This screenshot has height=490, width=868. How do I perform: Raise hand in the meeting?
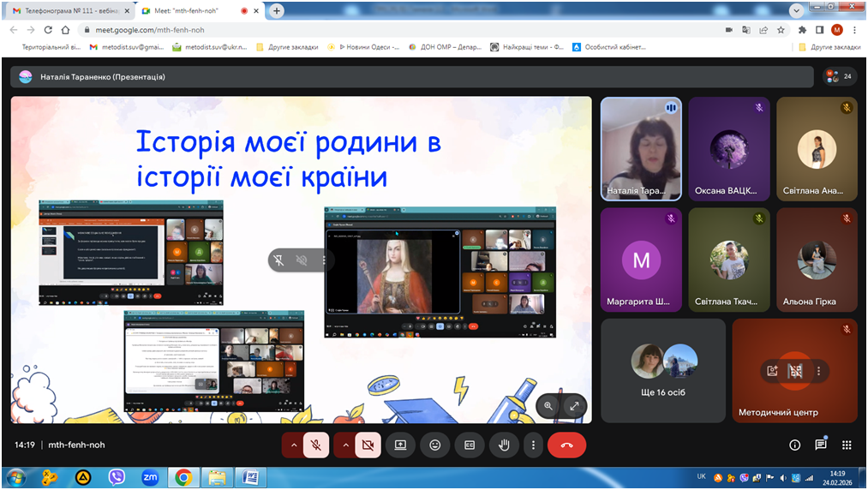coord(503,445)
